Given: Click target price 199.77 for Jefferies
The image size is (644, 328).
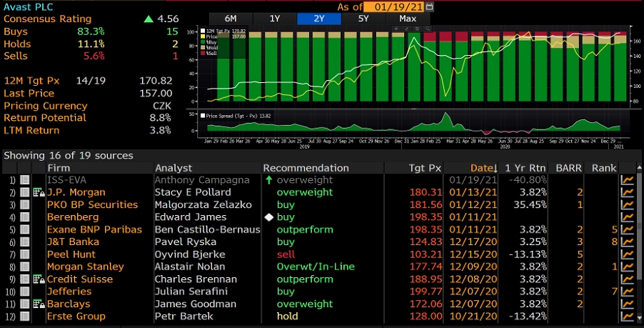Looking at the screenshot, I should point(426,292).
